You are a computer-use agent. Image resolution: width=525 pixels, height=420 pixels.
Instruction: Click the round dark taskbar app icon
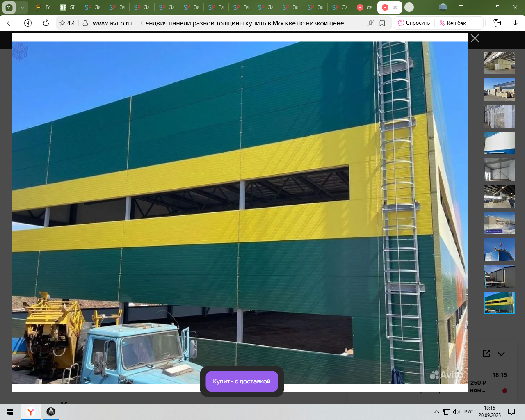point(51,412)
